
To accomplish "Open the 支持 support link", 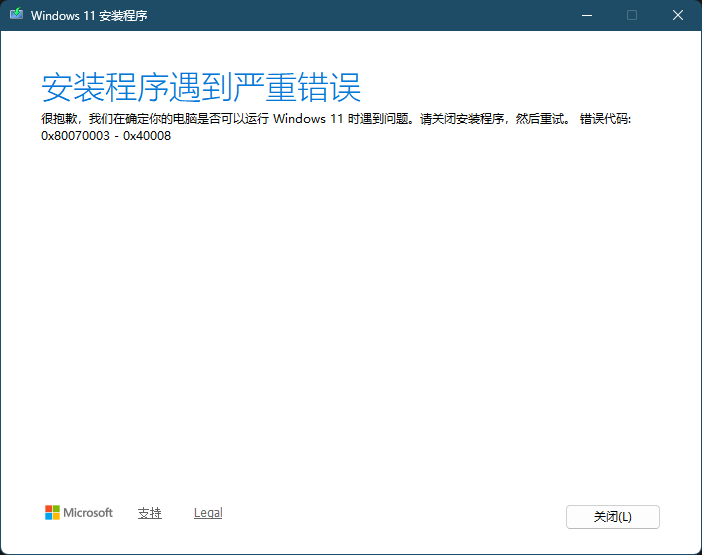I will click(150, 513).
